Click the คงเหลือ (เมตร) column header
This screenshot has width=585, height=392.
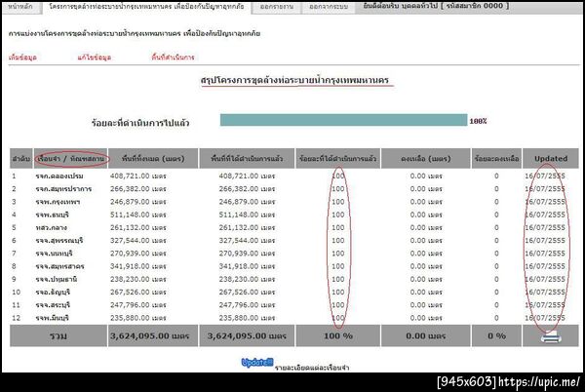coord(426,159)
